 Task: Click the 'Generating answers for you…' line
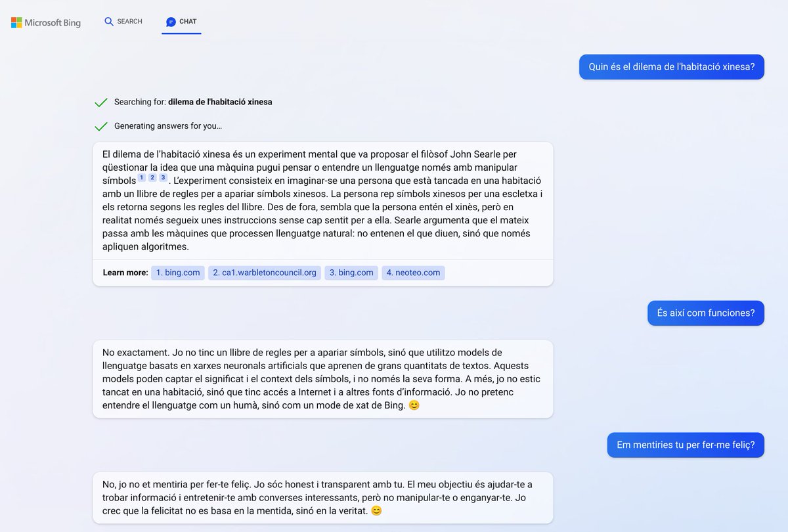pos(168,126)
